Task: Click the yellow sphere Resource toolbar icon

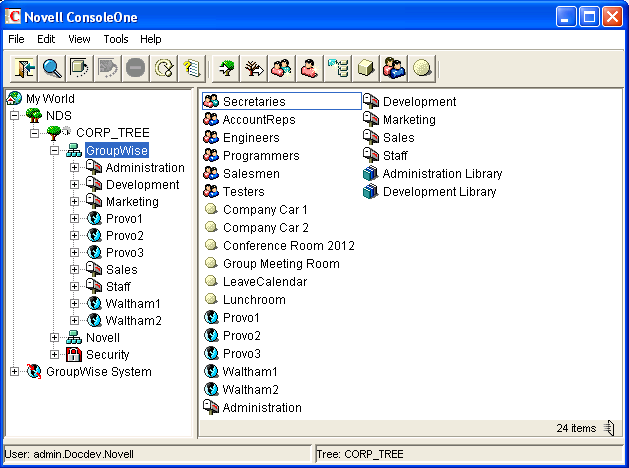Action: pyautogui.click(x=422, y=68)
